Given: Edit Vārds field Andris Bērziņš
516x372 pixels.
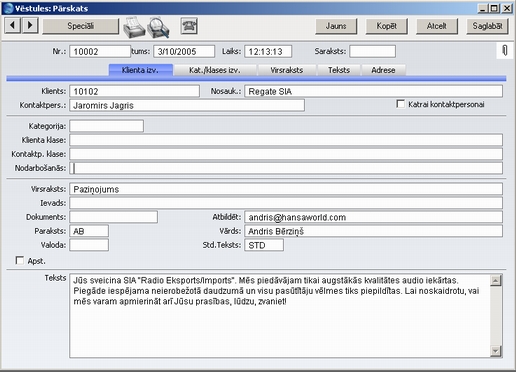Looking at the screenshot, I should [x=373, y=231].
